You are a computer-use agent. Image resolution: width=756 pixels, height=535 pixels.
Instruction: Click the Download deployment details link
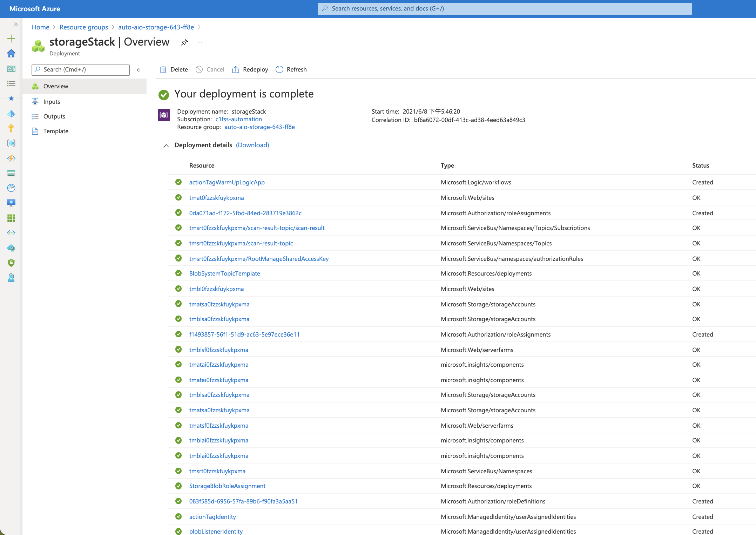(252, 145)
